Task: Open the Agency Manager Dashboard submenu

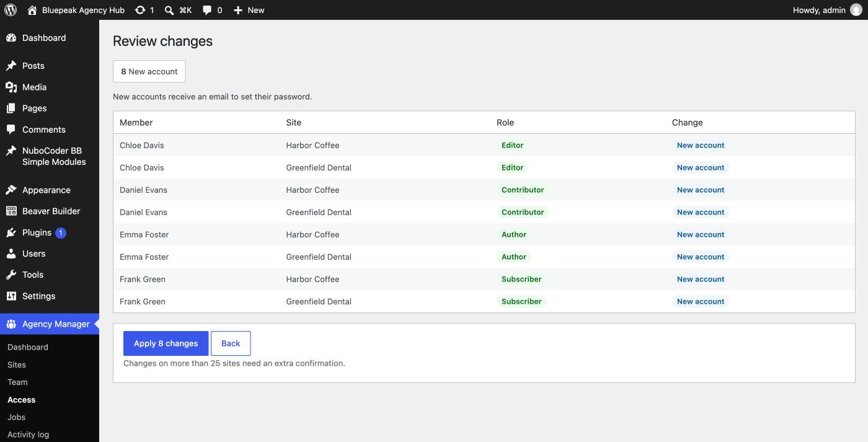Action: 28,347
